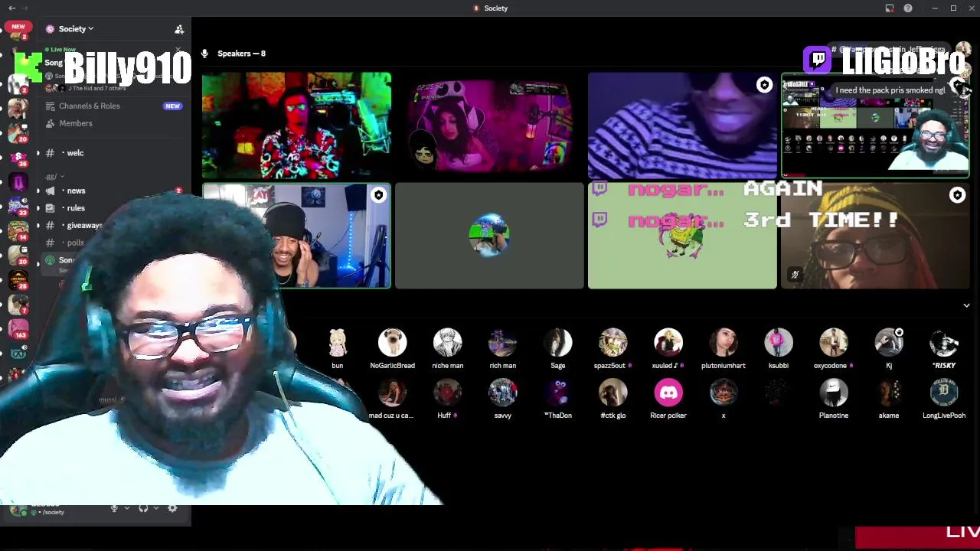Image resolution: width=980 pixels, height=551 pixels.
Task: Open Planotine's audience avatar
Action: pyautogui.click(x=834, y=393)
